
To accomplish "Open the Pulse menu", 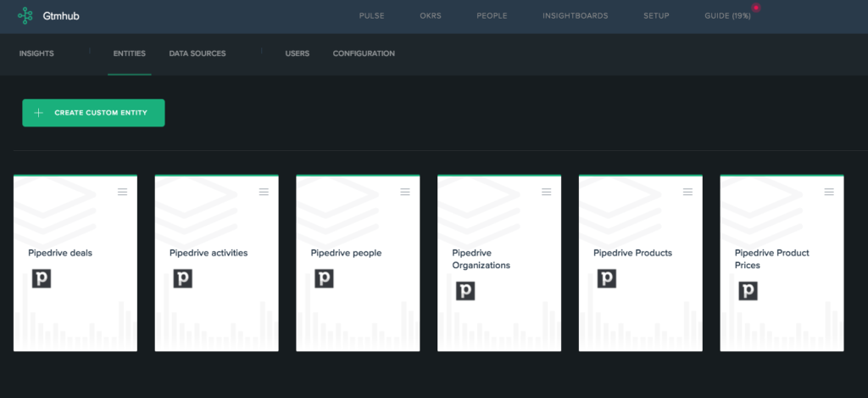I will (x=371, y=16).
